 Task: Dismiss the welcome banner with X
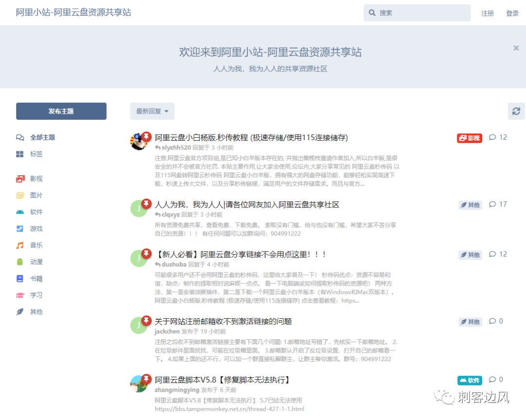tap(516, 48)
